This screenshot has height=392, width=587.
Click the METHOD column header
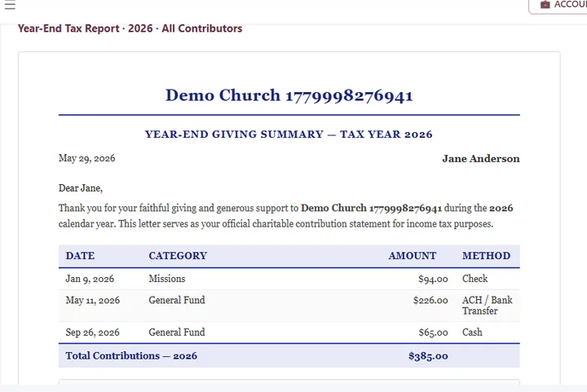coord(486,255)
